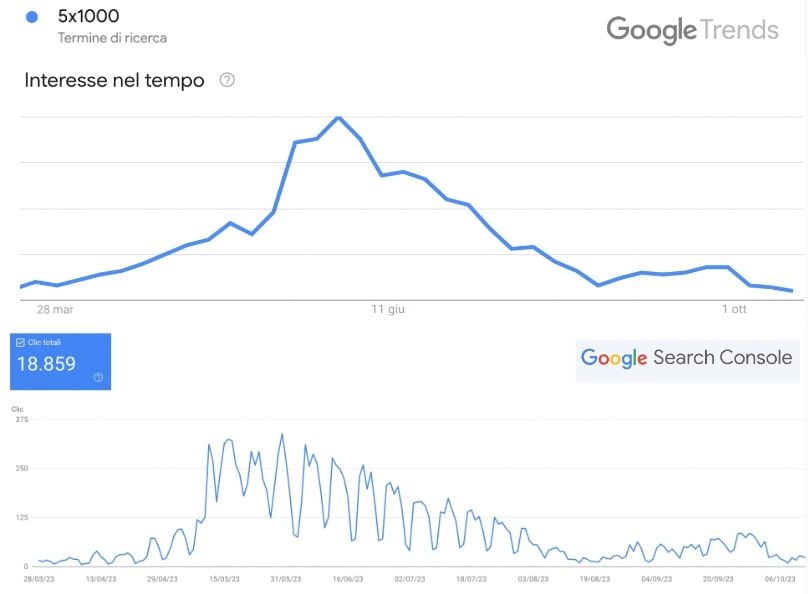The width and height of the screenshot is (808, 594).
Task: Click the 18.859 total clicks value
Action: [47, 363]
